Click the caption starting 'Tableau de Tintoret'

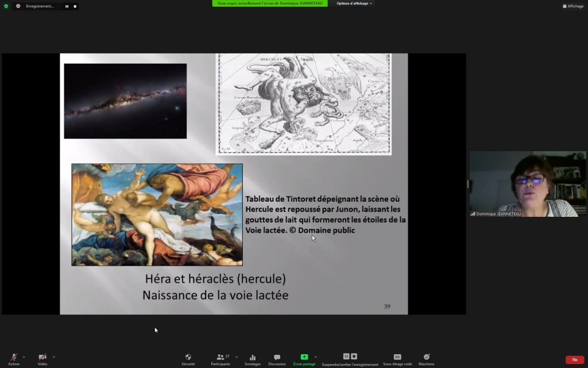coord(326,214)
